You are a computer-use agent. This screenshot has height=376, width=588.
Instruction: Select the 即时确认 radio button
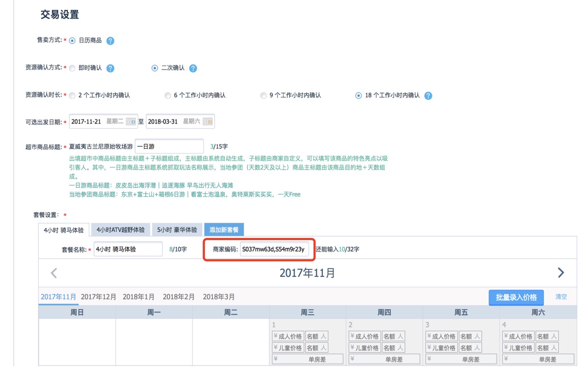[72, 68]
